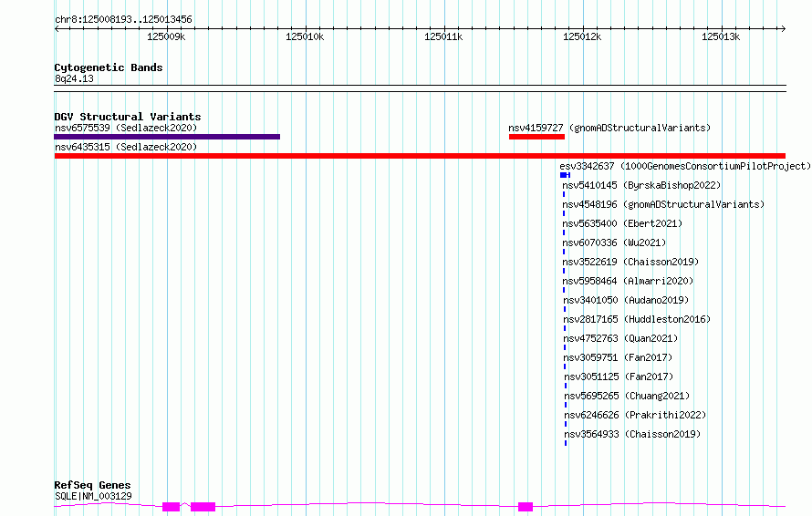Open nsv3564933 (Chaisson2019) variant
Image resolution: width=812 pixels, height=516 pixels.
click(x=632, y=434)
